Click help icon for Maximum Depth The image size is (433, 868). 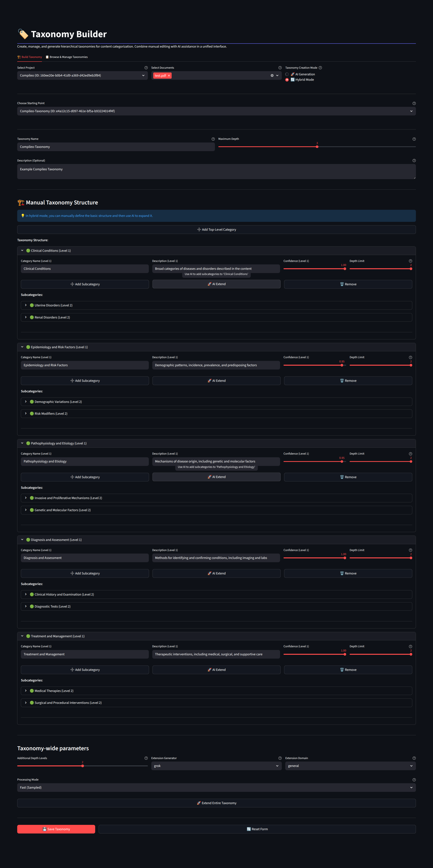tap(414, 139)
